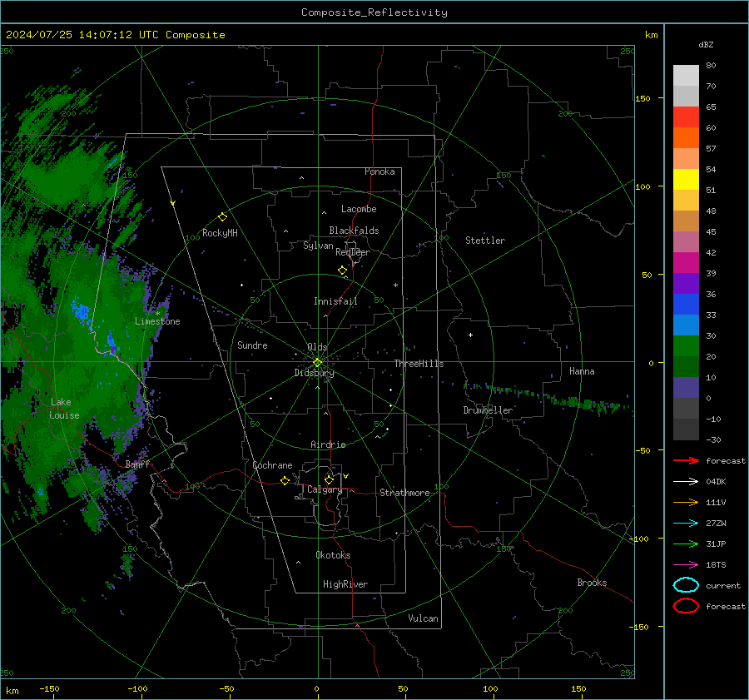The height and width of the screenshot is (700, 749).
Task: Click the light grey 80 dBZ swatch
Action: pyautogui.click(x=686, y=76)
